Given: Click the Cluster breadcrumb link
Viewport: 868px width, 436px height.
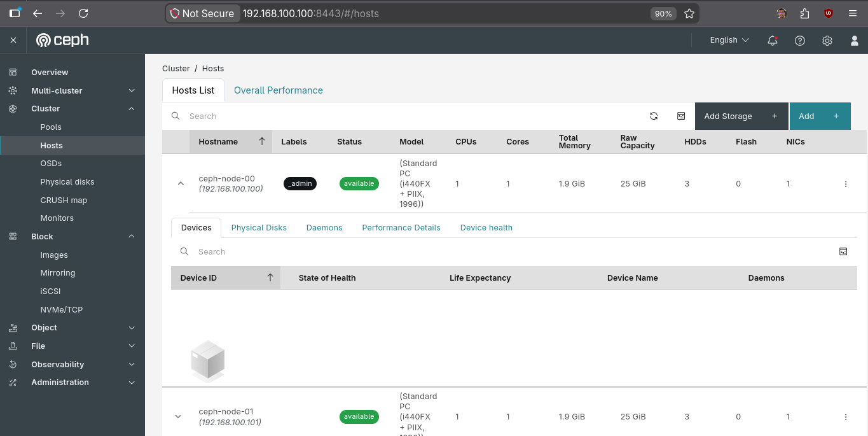Looking at the screenshot, I should [x=176, y=68].
